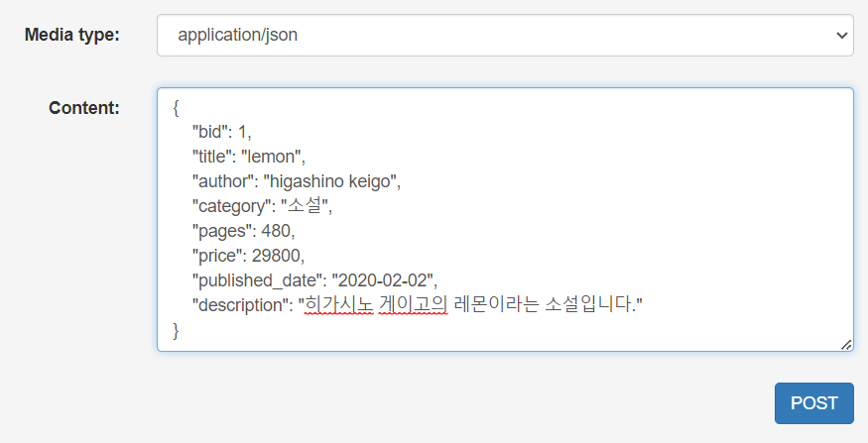Click the "published_date" line

314,280
